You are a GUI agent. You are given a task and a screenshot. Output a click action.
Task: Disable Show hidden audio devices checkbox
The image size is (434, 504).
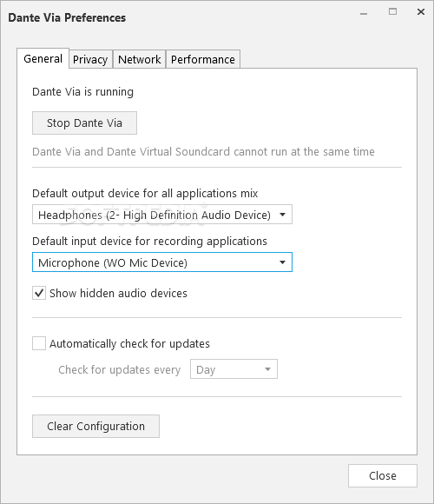pos(39,293)
